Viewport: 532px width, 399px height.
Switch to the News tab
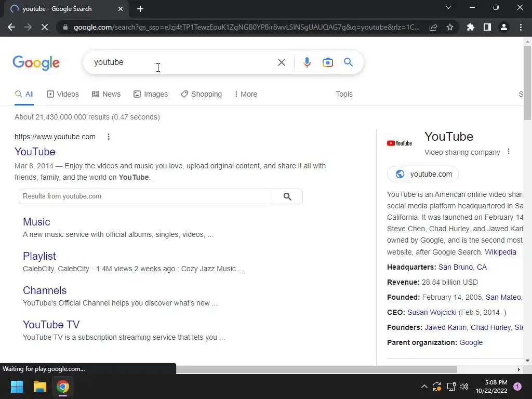[106, 95]
